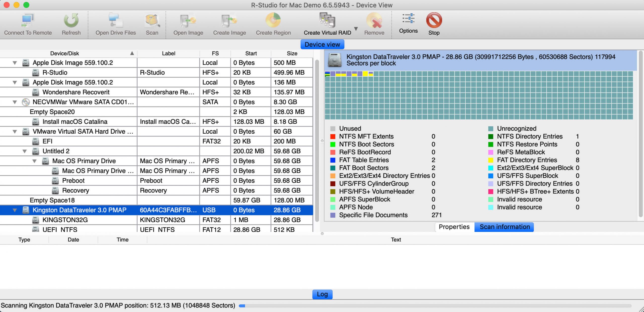
Task: Collapse the first Apple Disk Image 500 MB
Action: tap(15, 63)
